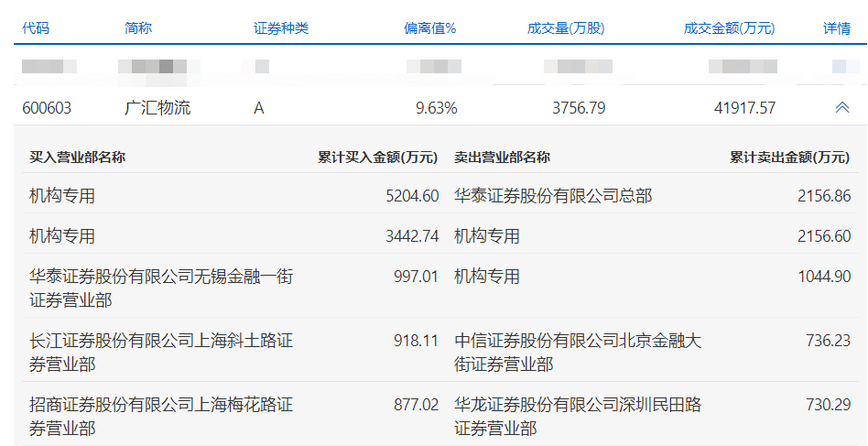
Task: Open the 广汇物流 stock name
Action: click(x=157, y=108)
